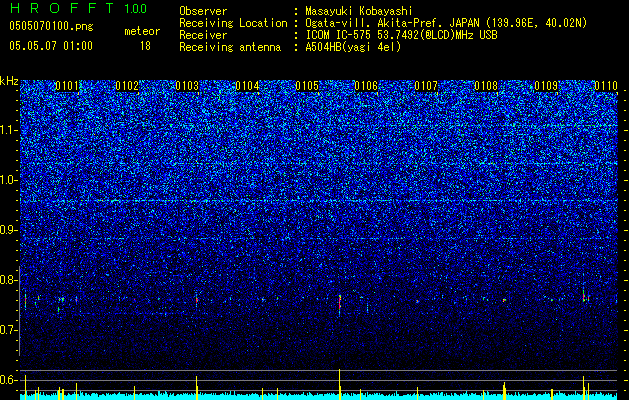
Task: Click the 0.7 frequency axis label
Action: (9, 330)
